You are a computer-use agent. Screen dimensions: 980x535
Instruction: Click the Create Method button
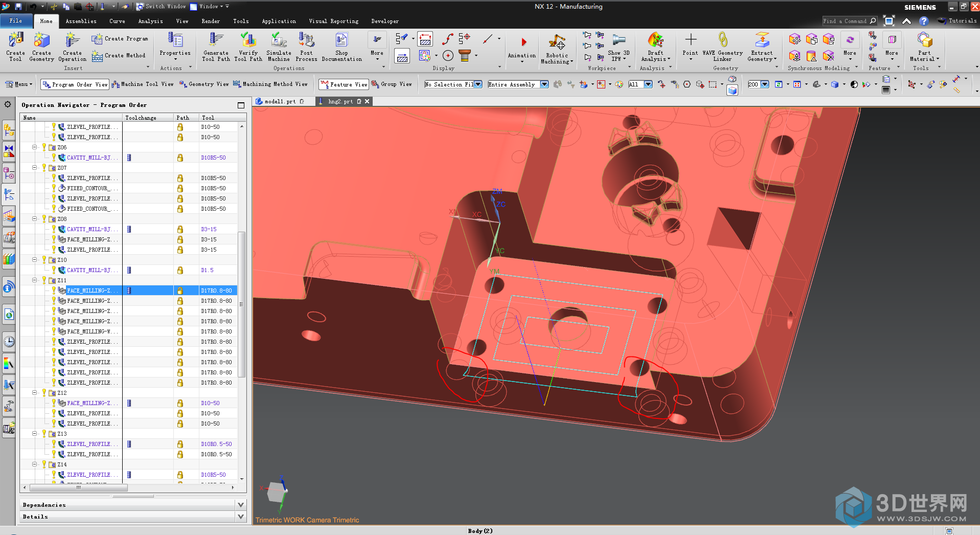pos(119,55)
